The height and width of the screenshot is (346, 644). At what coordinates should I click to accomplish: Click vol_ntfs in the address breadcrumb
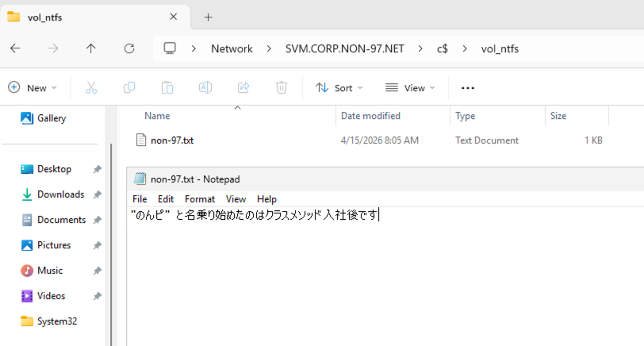pyautogui.click(x=500, y=49)
